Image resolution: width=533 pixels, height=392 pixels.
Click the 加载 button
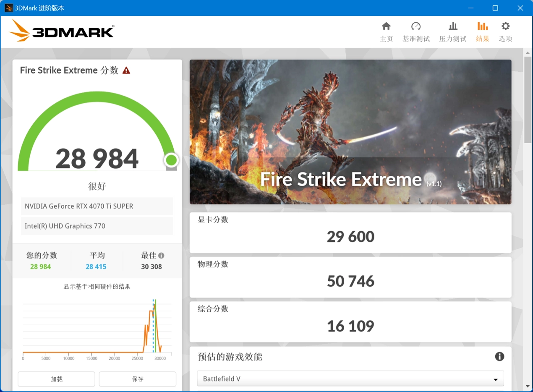tap(56, 379)
